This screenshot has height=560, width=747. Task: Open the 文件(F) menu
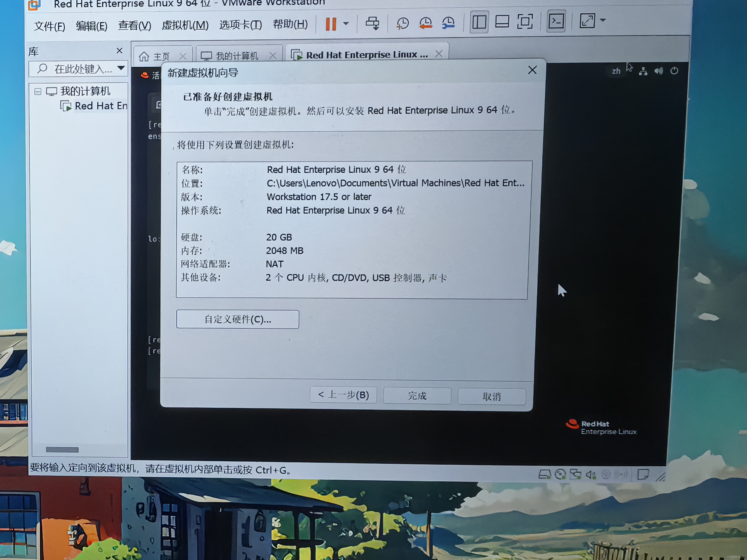tap(49, 26)
